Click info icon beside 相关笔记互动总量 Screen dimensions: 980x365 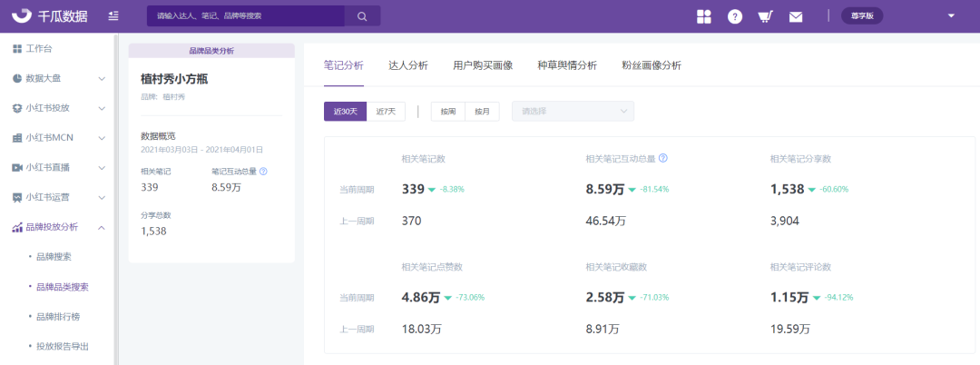(663, 158)
